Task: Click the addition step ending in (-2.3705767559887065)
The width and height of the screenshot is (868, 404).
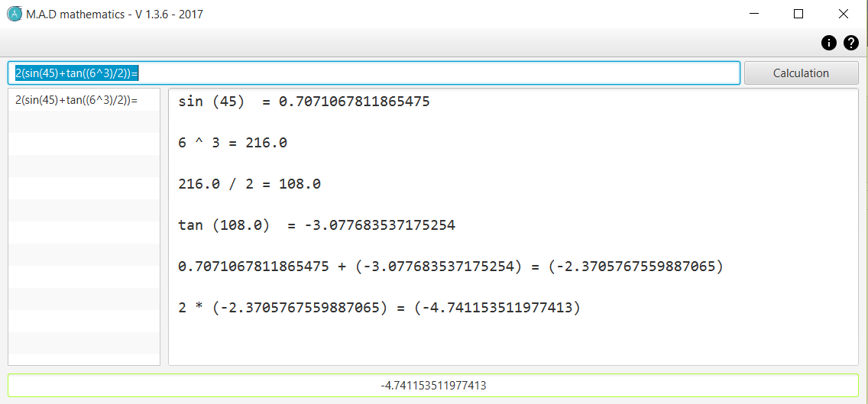Action: [x=451, y=267]
